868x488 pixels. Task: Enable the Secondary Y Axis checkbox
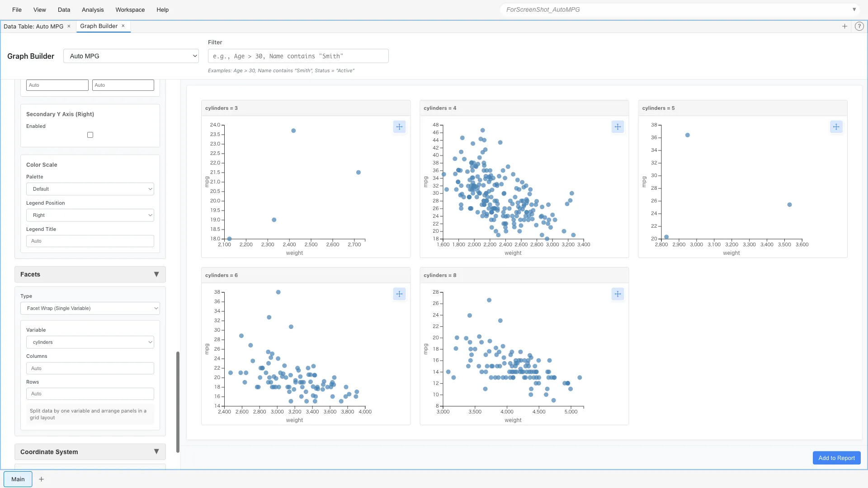pos(90,135)
